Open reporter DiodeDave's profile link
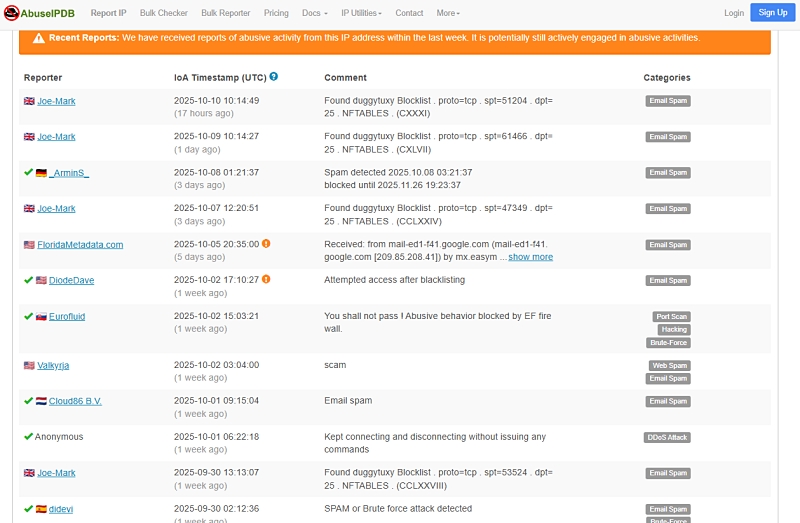Image resolution: width=800 pixels, height=523 pixels. click(x=71, y=281)
